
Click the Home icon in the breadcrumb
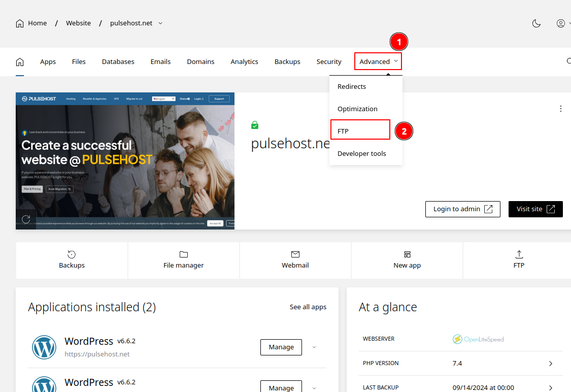click(x=20, y=23)
